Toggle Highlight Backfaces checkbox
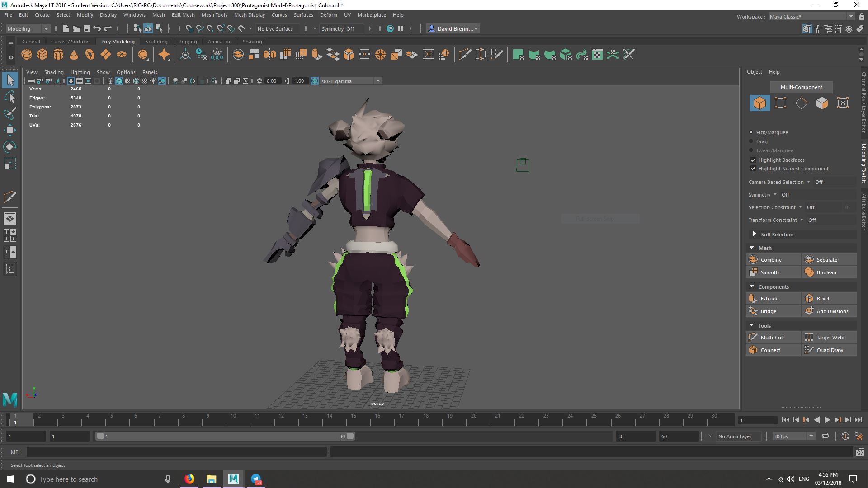 (753, 160)
